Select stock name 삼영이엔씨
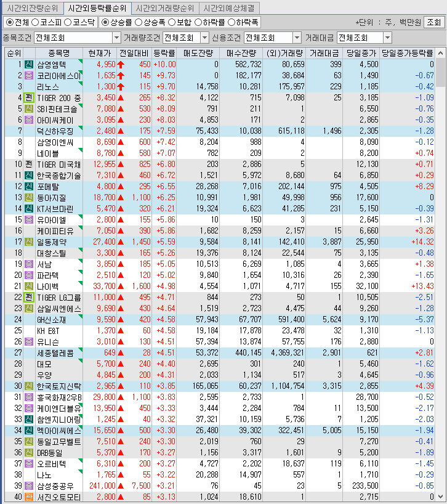This screenshot has height=504, width=447. (x=55, y=142)
